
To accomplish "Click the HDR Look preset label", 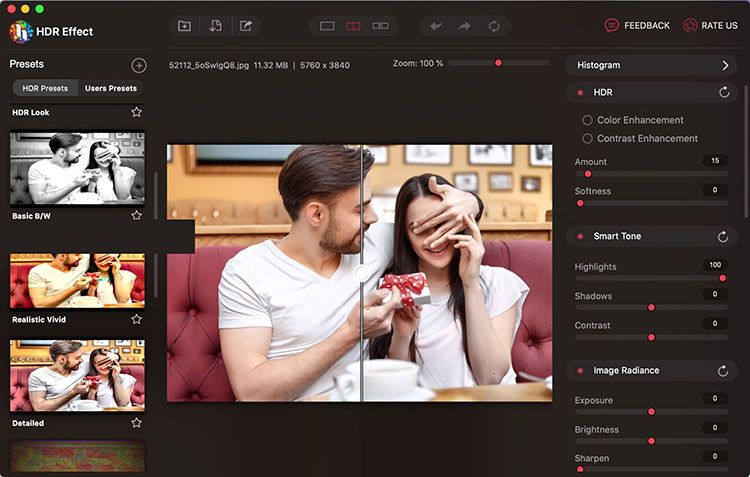I will pyautogui.click(x=31, y=112).
